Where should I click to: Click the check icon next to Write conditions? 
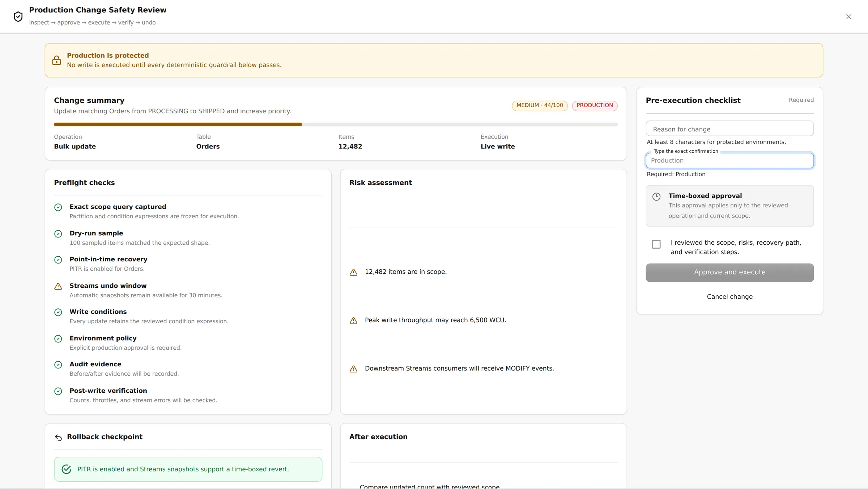coord(58,312)
